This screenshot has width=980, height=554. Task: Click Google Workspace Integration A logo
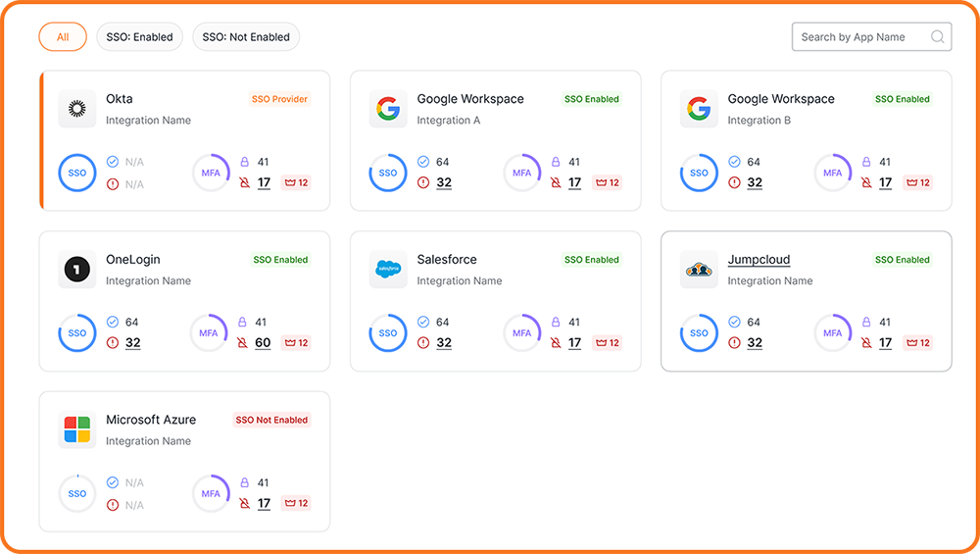pyautogui.click(x=388, y=109)
